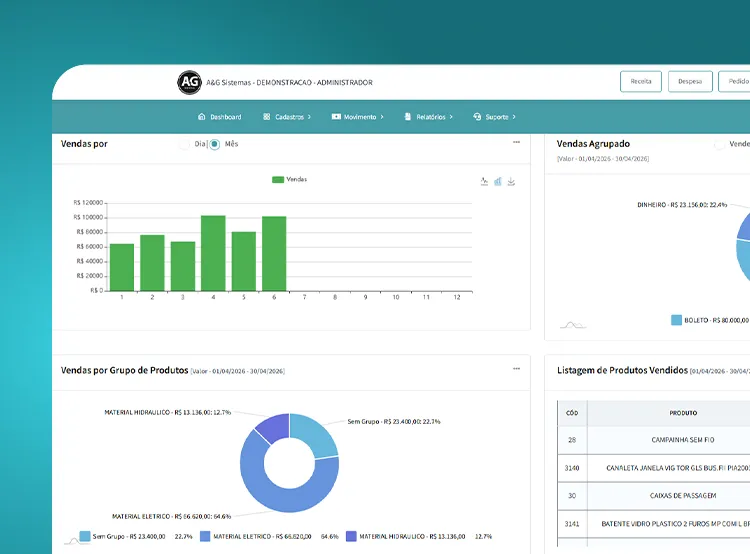Viewport: 750px width, 554px height.
Task: Click the month 2 bar in Vendas chart
Action: point(152,263)
